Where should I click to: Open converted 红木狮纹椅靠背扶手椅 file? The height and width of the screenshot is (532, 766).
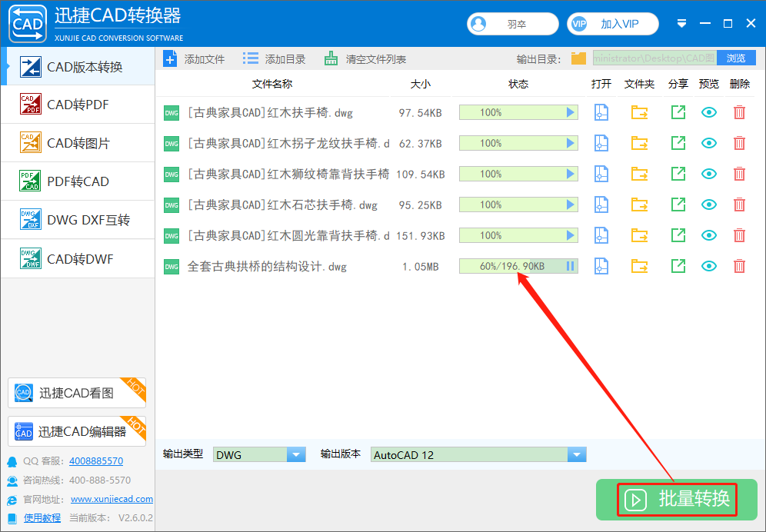click(x=601, y=174)
